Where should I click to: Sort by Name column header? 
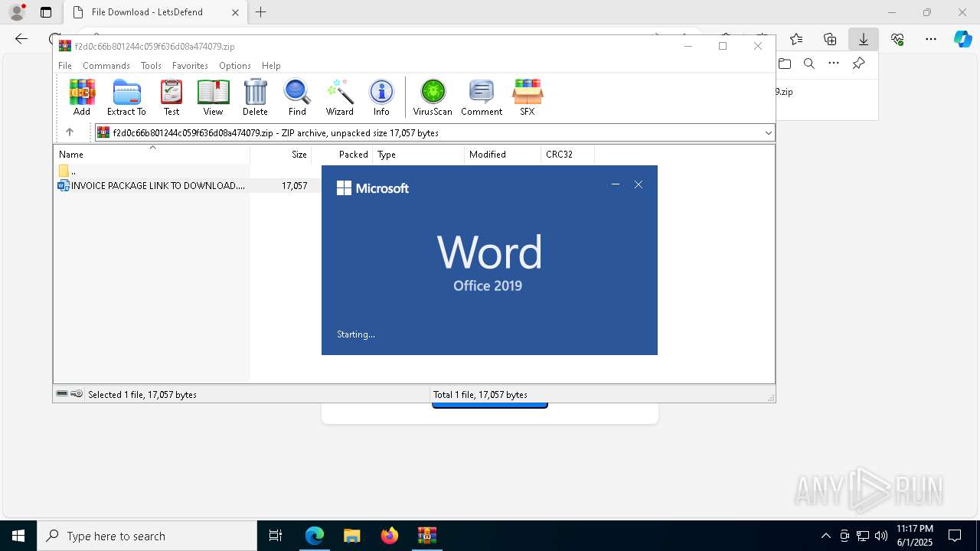(152, 155)
